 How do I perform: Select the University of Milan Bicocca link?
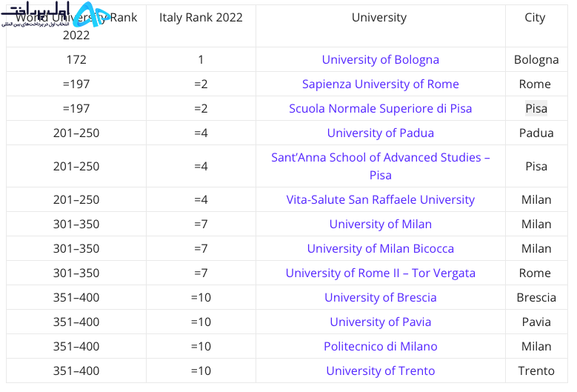point(380,248)
